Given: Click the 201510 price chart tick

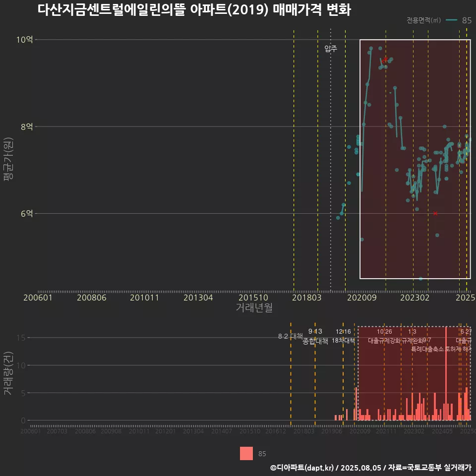Looking at the screenshot, I should 253,297.
